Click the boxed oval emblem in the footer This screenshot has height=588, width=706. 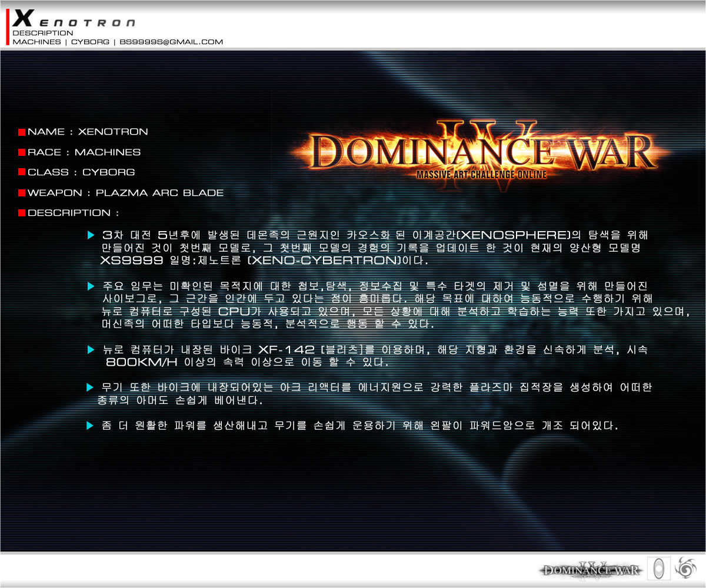pos(659,569)
